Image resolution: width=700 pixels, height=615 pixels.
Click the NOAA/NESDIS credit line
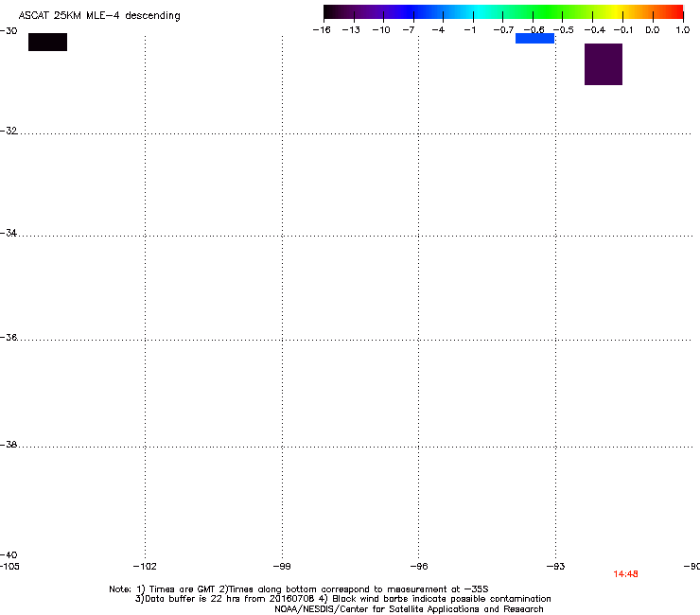click(x=409, y=609)
